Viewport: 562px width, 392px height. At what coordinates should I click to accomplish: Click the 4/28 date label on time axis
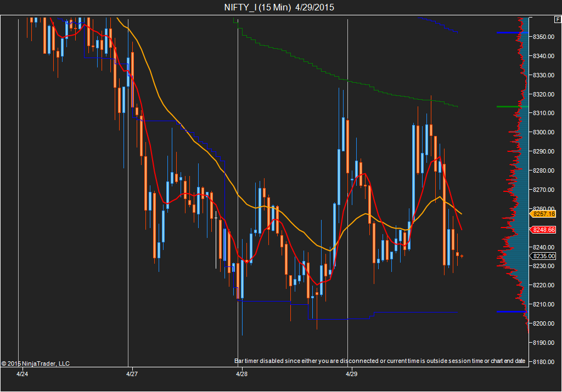(x=241, y=374)
